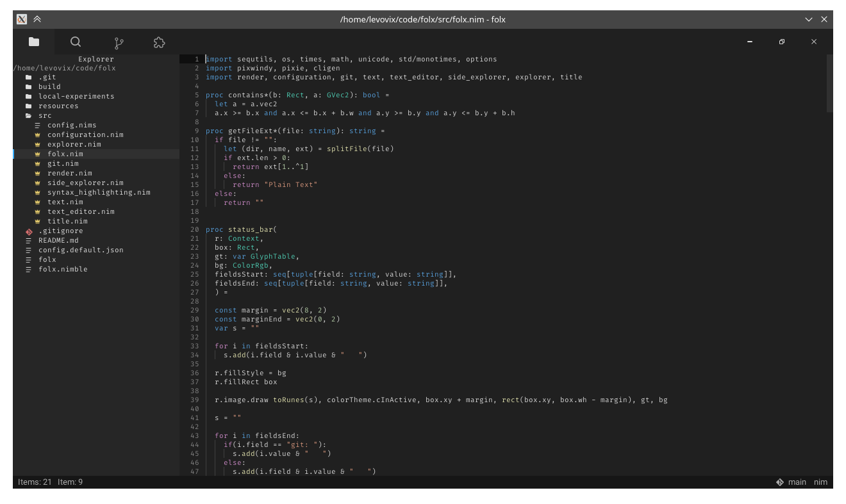Open the Extensions puzzle piece tab

coord(160,42)
